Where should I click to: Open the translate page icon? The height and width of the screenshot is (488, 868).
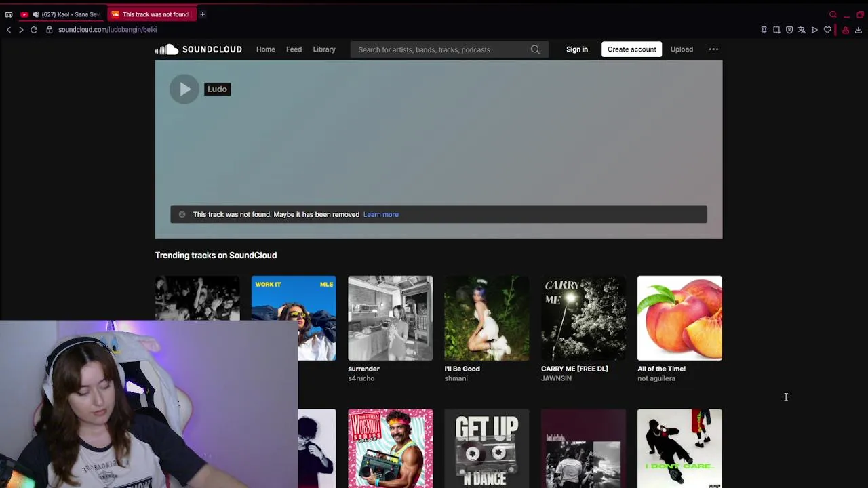(x=802, y=30)
